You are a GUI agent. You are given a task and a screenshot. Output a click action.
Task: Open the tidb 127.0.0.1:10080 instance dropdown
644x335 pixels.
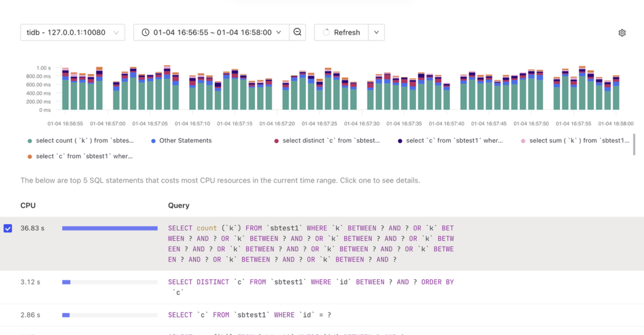click(73, 32)
